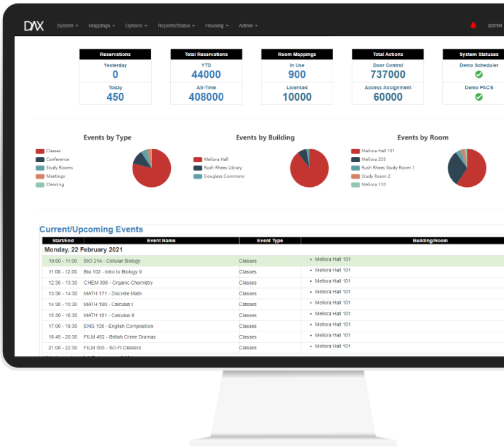Click the Current/Upcoming Events heading

[91, 229]
